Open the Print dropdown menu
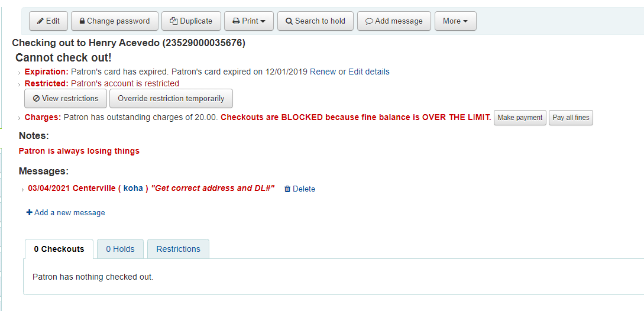 click(248, 21)
